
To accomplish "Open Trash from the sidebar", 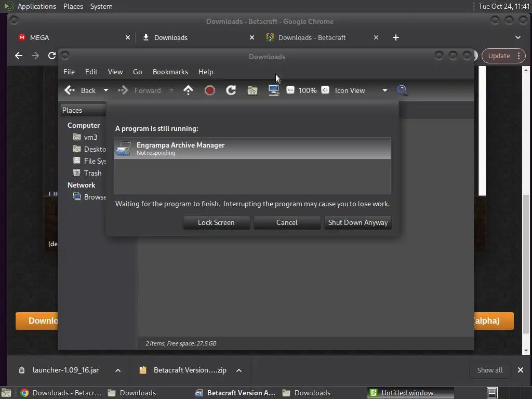I will (x=87, y=173).
